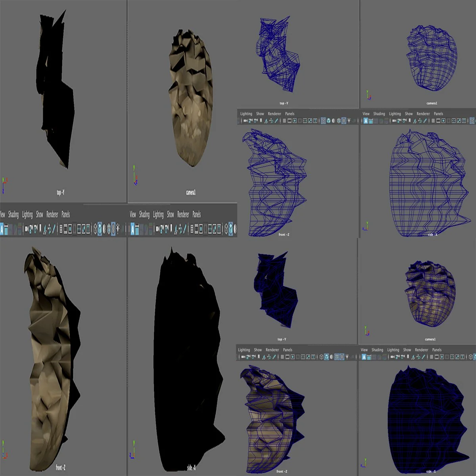
Task: Click the 'top -Y' label under black silhouette
Action: point(60,193)
